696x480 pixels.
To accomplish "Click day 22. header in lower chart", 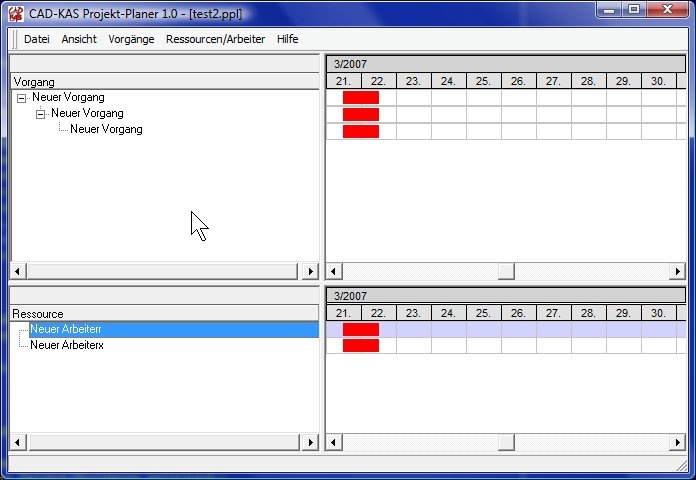I will (379, 313).
